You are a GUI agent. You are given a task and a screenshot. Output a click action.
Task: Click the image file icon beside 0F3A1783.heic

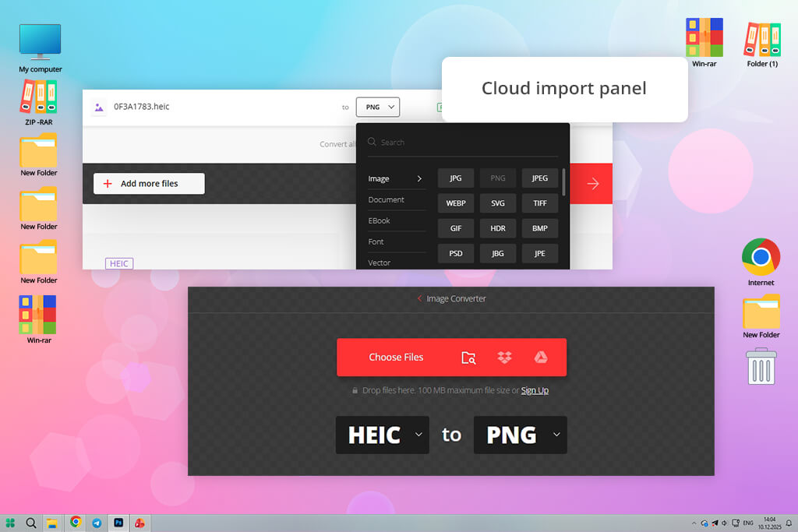coord(99,107)
